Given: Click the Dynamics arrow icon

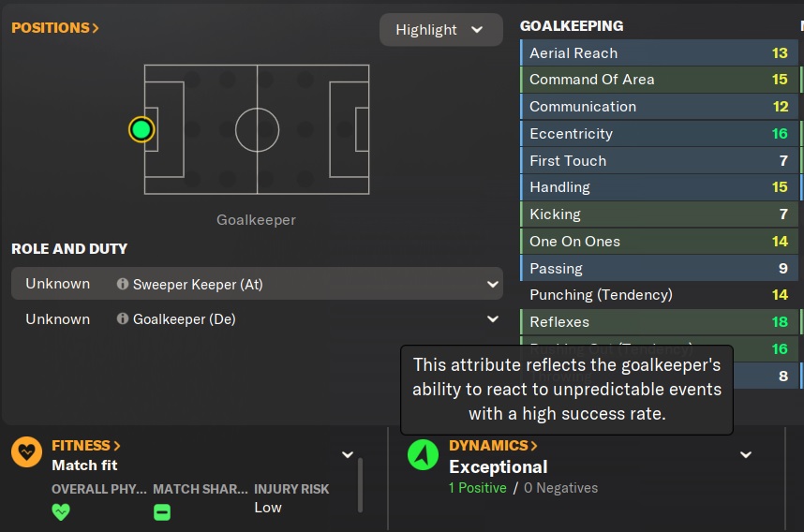Looking at the screenshot, I should (x=424, y=454).
